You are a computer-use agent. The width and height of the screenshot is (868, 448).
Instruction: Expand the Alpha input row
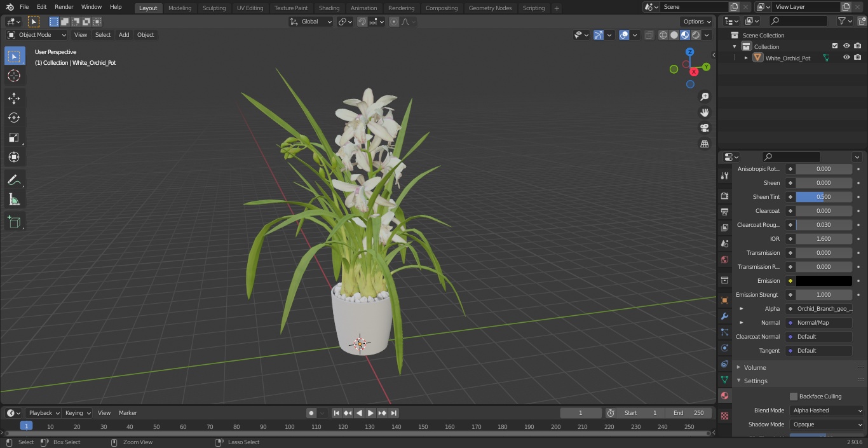[x=741, y=309]
